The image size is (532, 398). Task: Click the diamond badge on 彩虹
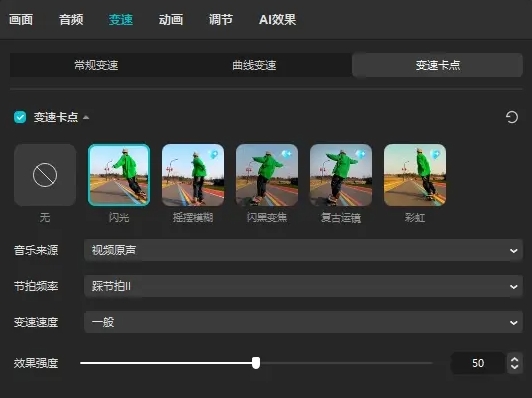point(435,155)
